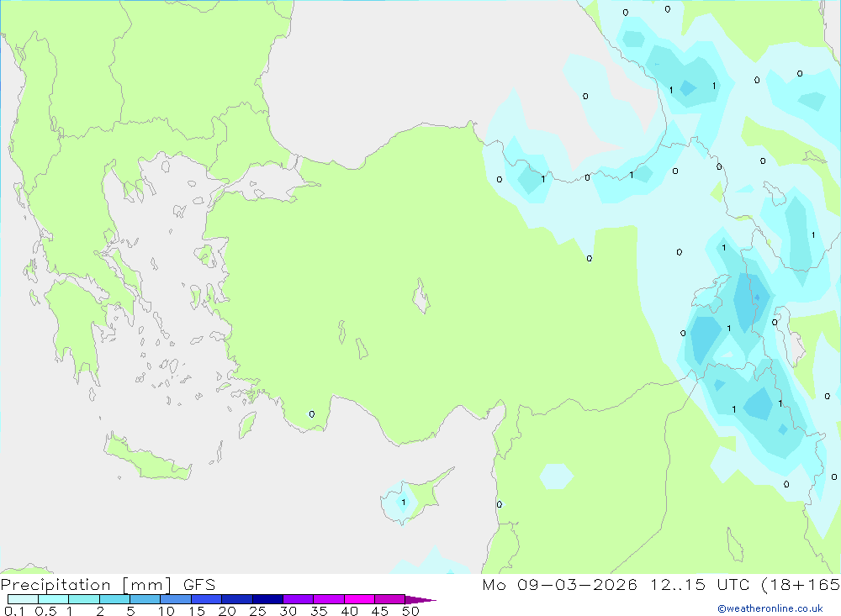Click the 20–25 mm legend swatch
The width and height of the screenshot is (841, 616).
tap(237, 599)
